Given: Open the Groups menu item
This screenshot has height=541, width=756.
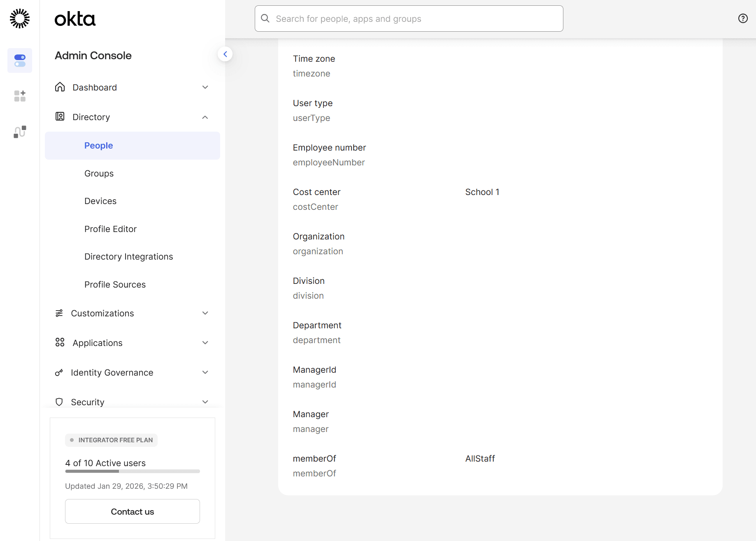Looking at the screenshot, I should pos(99,173).
